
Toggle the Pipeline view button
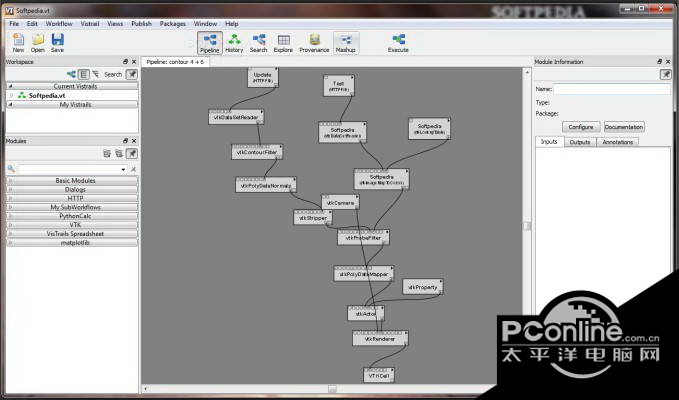click(210, 43)
